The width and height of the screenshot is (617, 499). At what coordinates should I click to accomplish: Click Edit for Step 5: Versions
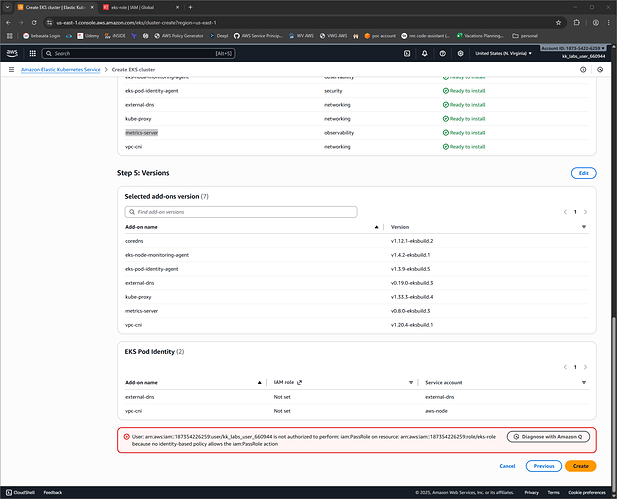tap(584, 173)
